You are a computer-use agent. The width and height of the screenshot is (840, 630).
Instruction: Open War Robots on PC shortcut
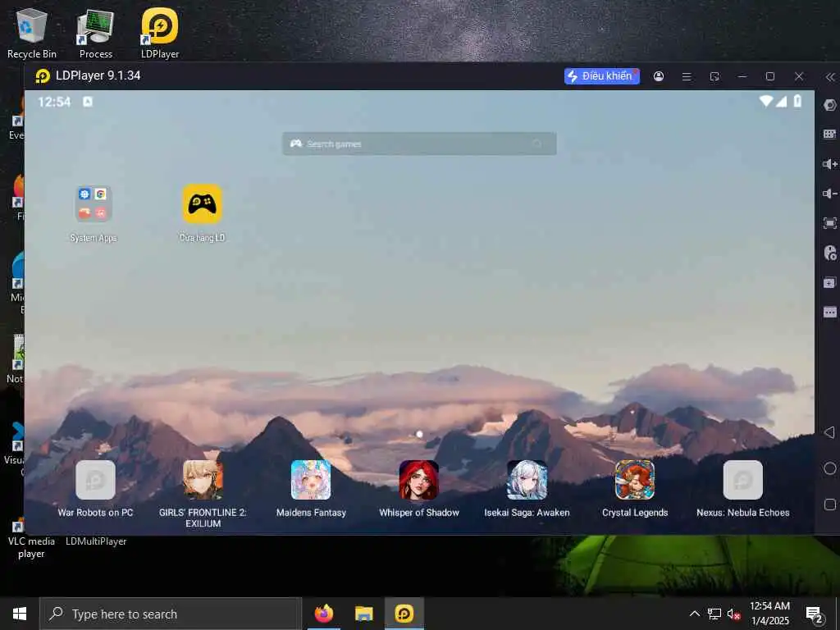pos(95,489)
